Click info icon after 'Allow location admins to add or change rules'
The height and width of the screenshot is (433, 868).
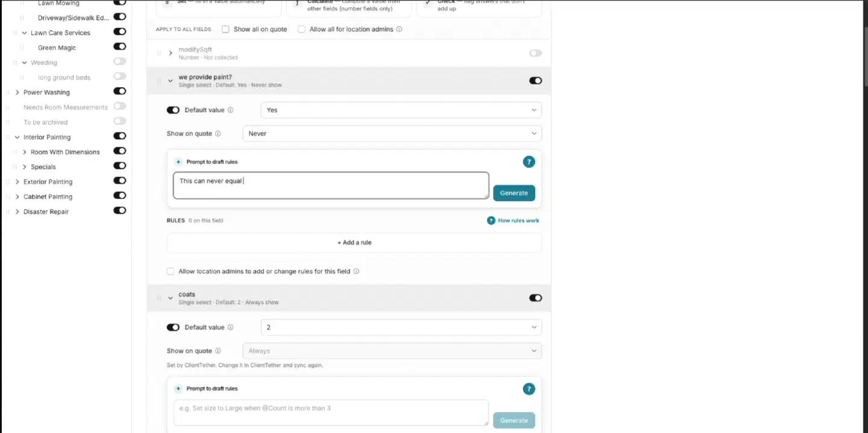pos(356,272)
